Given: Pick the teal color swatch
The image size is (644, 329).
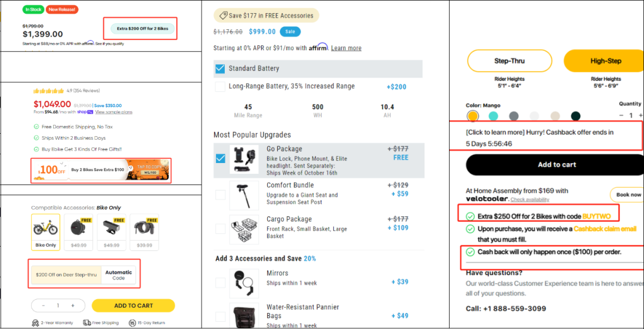Looking at the screenshot, I should [x=493, y=116].
